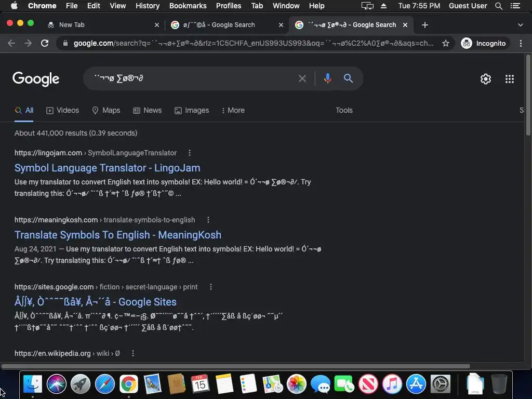The height and width of the screenshot is (399, 532).
Task: Open Google quick settings gear
Action: (486, 79)
